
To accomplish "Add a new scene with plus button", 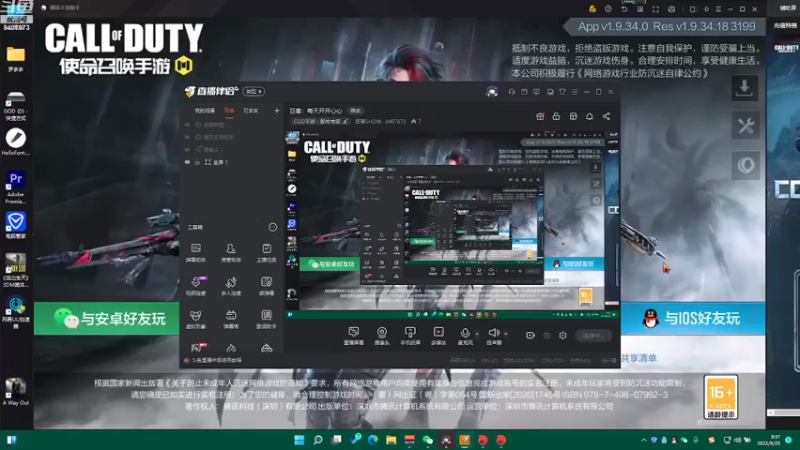I will 277,110.
